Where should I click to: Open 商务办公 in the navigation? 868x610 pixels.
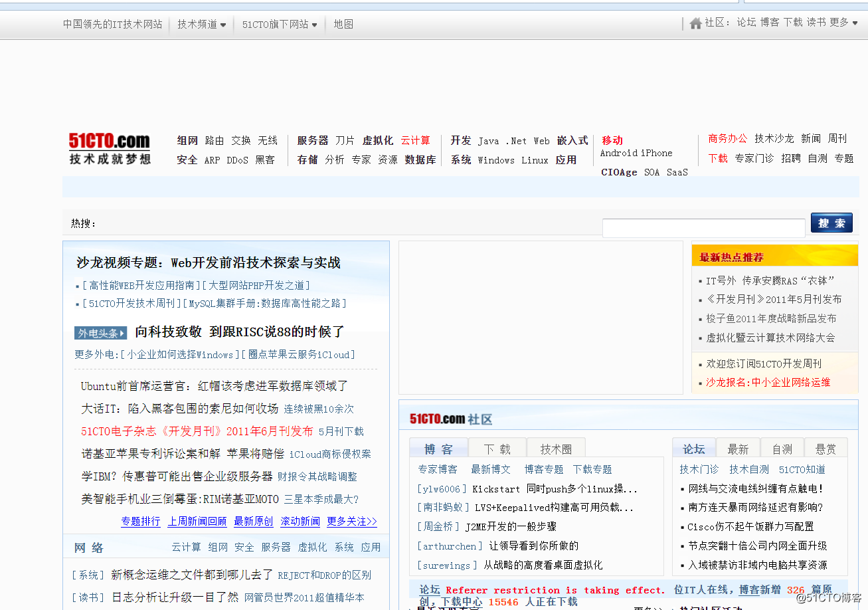point(727,138)
